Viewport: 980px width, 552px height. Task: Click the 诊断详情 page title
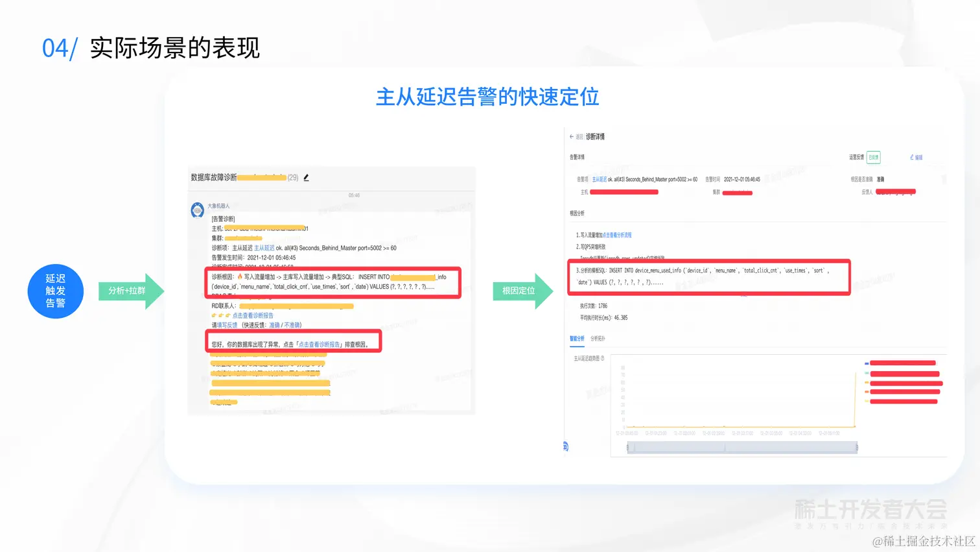click(x=595, y=137)
